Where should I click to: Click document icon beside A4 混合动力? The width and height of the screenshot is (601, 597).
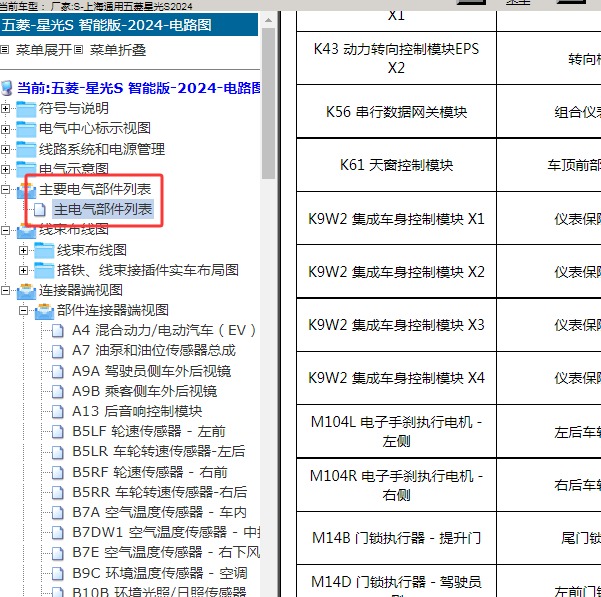click(x=57, y=331)
